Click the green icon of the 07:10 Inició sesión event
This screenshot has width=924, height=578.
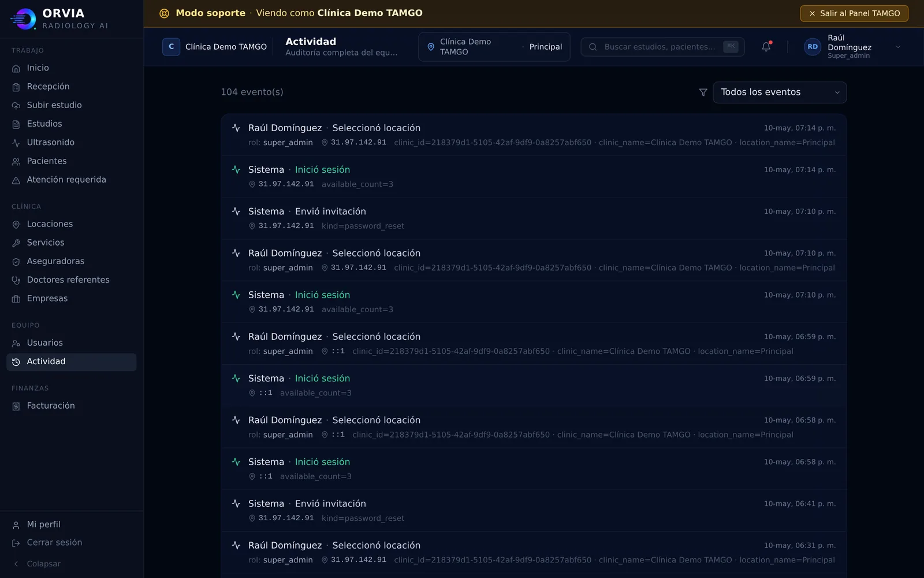tap(236, 295)
